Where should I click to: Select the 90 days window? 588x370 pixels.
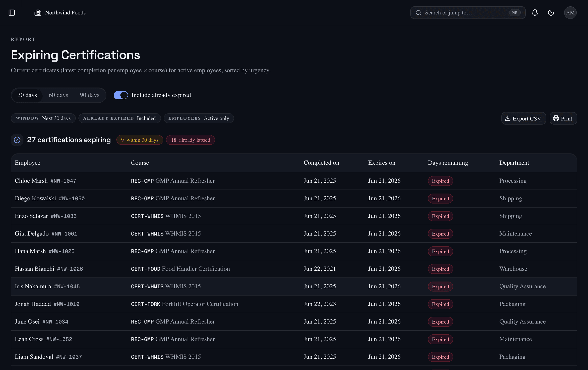(x=90, y=95)
